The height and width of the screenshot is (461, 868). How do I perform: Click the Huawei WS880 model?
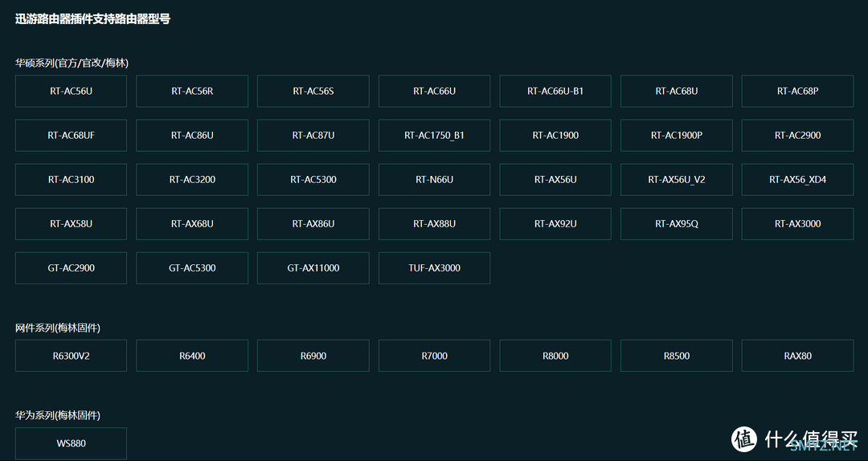coord(71,443)
